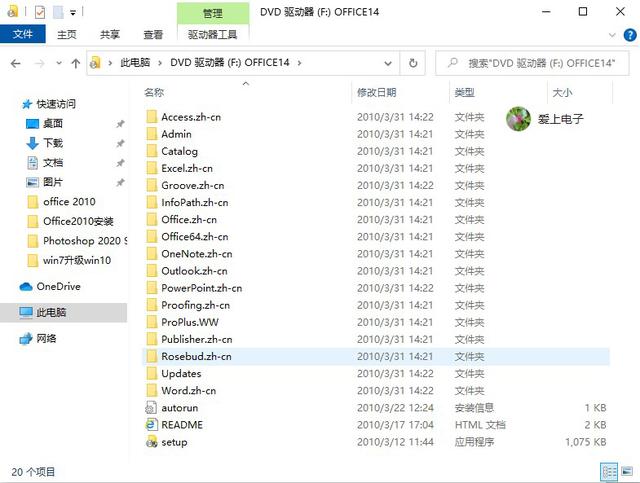
Task: Open the recent locations dropdown arrow
Action: 59,63
